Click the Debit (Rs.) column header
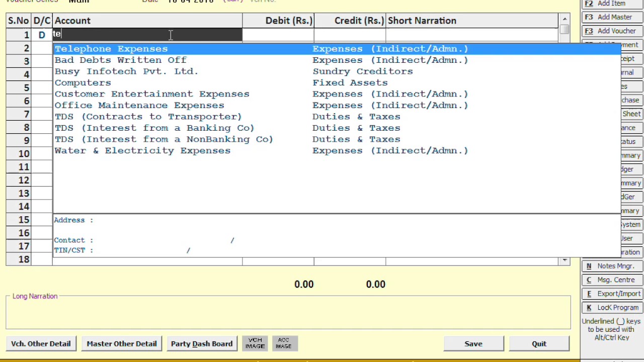This screenshot has width=644, height=362. (278, 21)
